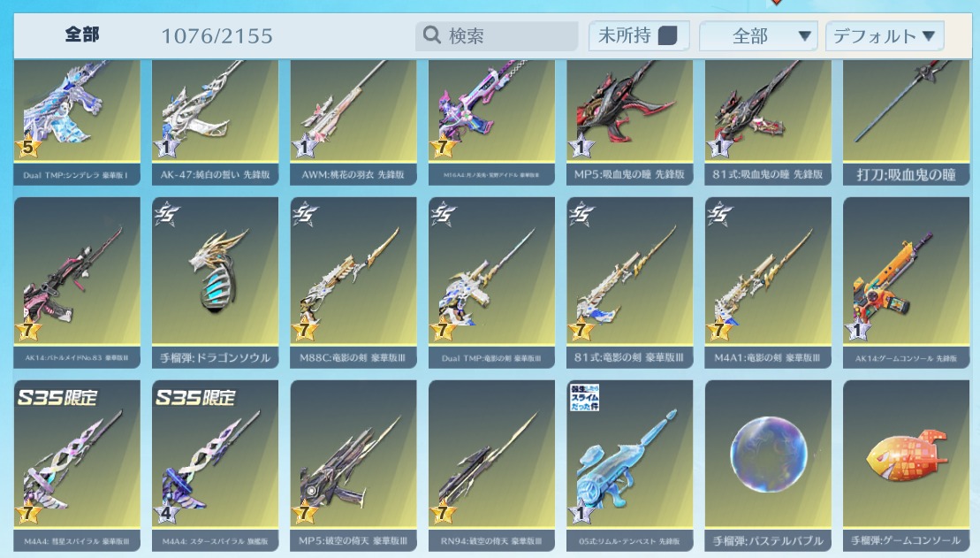
Task: Select the M88C:竜影の剣 豪華版III weapon
Action: (x=353, y=282)
